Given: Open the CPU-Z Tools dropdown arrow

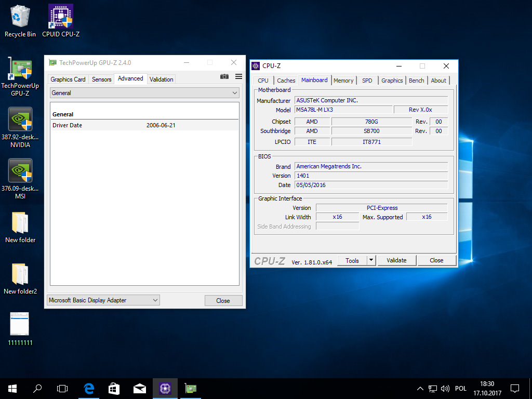Looking at the screenshot, I should point(371,260).
